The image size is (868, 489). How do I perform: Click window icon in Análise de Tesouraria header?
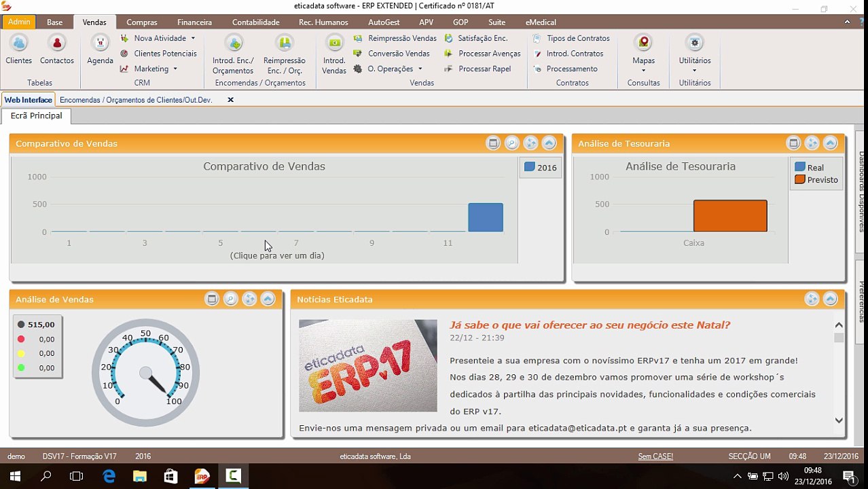[793, 143]
